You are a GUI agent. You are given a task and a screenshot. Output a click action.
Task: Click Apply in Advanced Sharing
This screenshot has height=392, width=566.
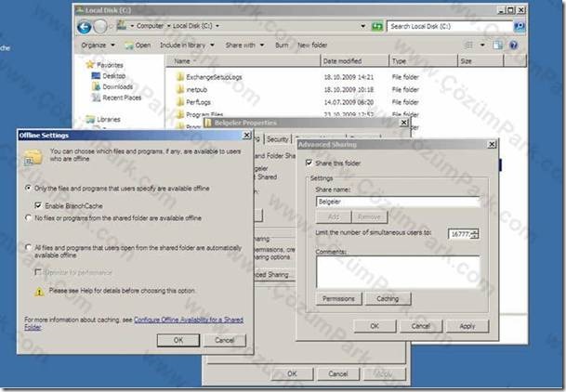[467, 326]
